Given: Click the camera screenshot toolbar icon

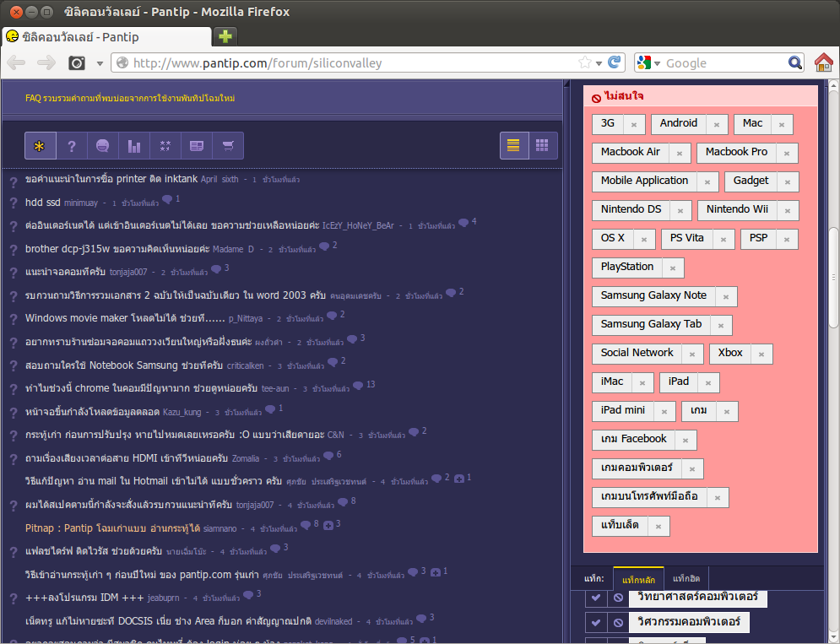Looking at the screenshot, I should tap(77, 63).
